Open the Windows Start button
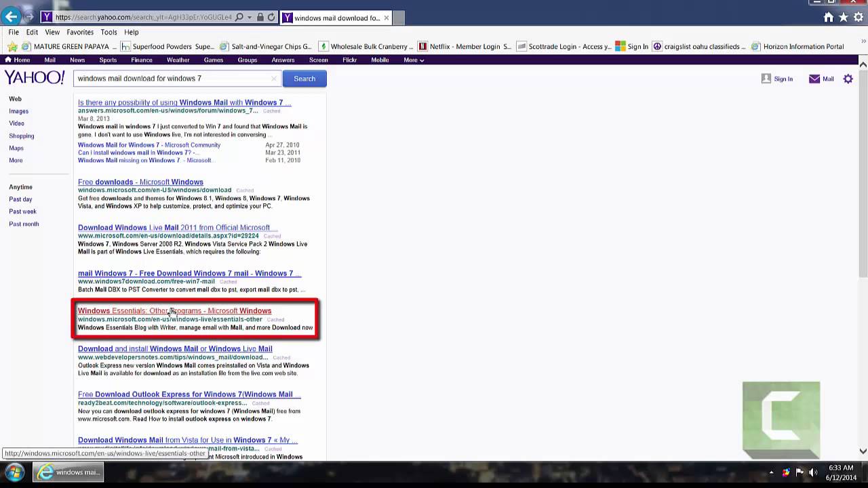 tap(15, 472)
